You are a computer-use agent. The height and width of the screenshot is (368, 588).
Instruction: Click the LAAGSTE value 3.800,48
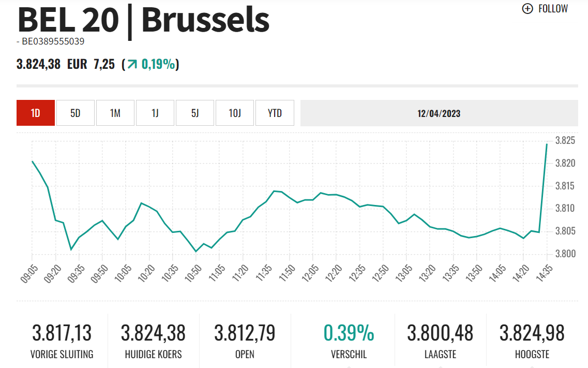(440, 332)
